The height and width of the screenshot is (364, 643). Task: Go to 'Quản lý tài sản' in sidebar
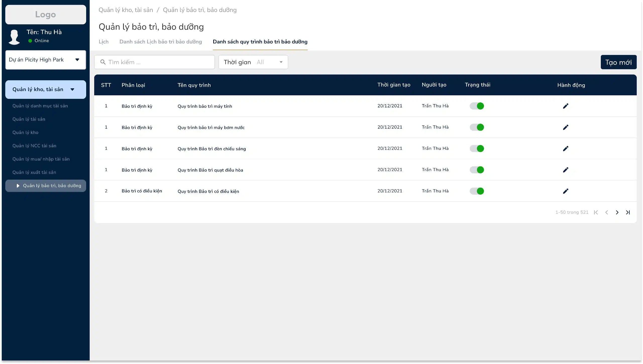coord(29,119)
